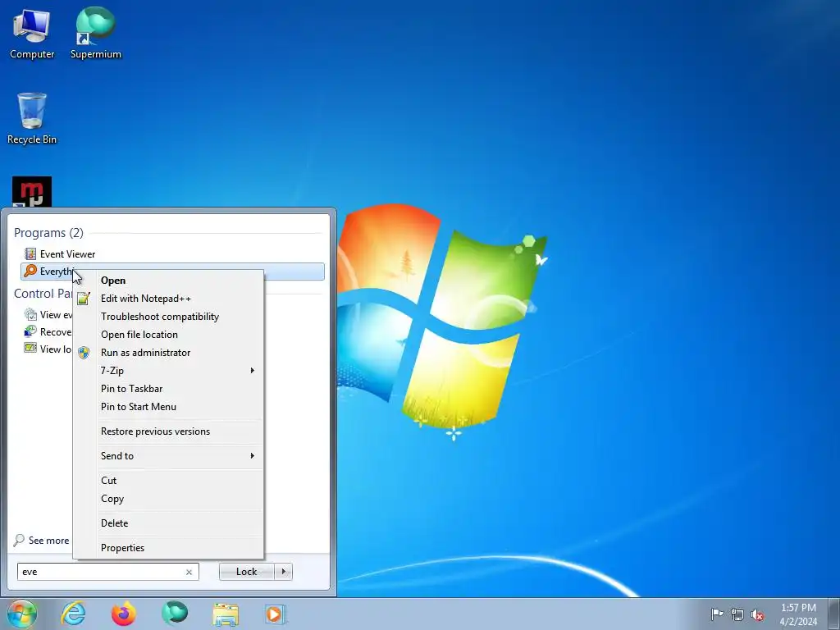
Task: Open Properties from the context menu
Action: click(168, 547)
